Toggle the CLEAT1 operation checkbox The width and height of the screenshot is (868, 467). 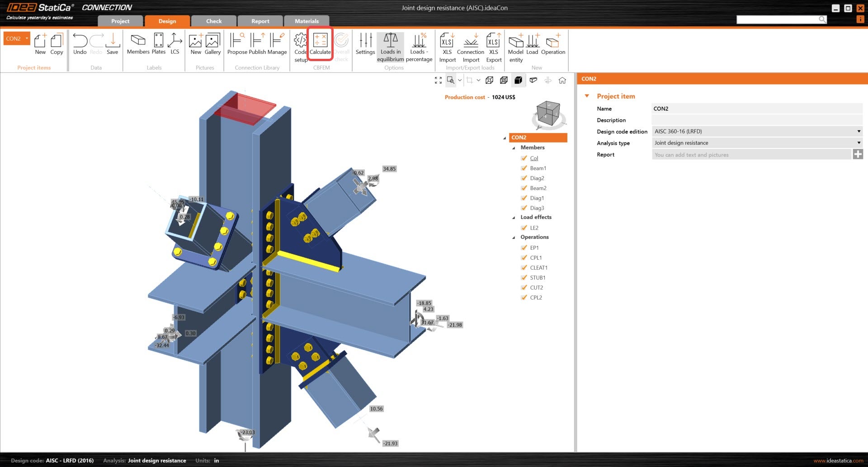[x=524, y=267]
